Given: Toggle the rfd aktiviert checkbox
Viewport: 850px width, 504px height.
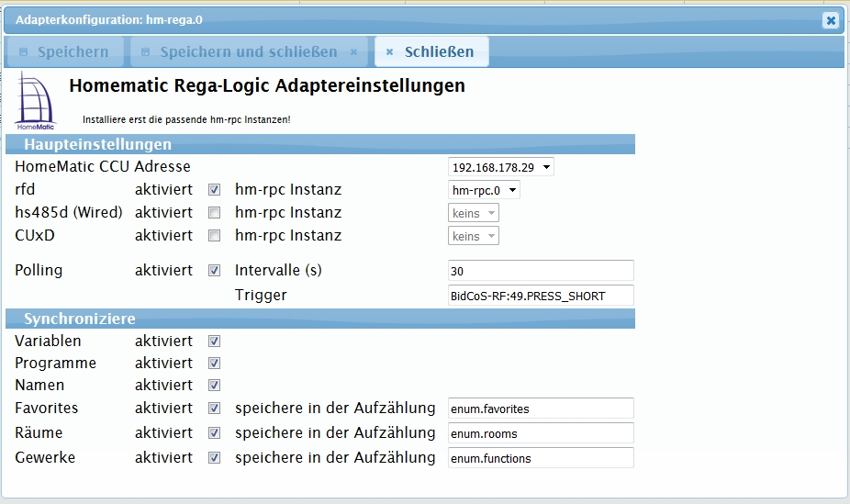Looking at the screenshot, I should [x=214, y=190].
